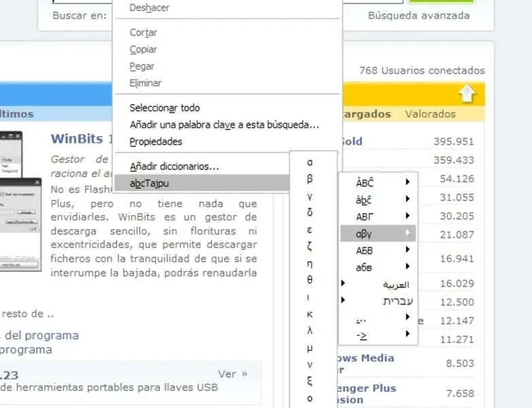Click the download count 395.951
This screenshot has width=532, height=408.
point(454,141)
